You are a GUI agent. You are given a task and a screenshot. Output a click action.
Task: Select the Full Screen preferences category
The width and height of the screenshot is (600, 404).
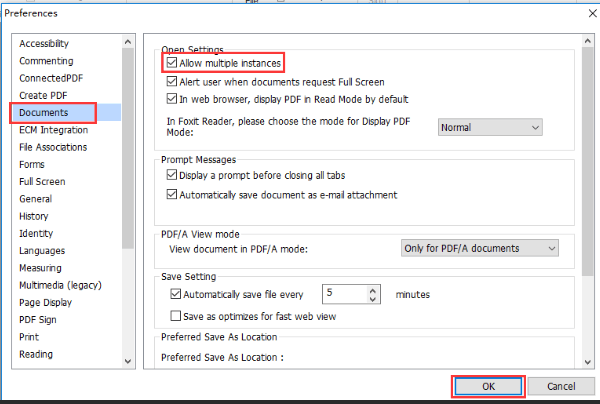coord(42,182)
